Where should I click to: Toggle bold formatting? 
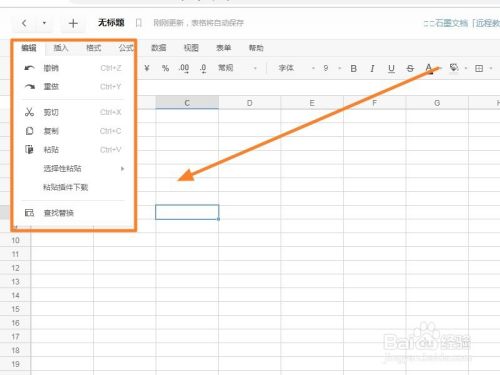[354, 69]
